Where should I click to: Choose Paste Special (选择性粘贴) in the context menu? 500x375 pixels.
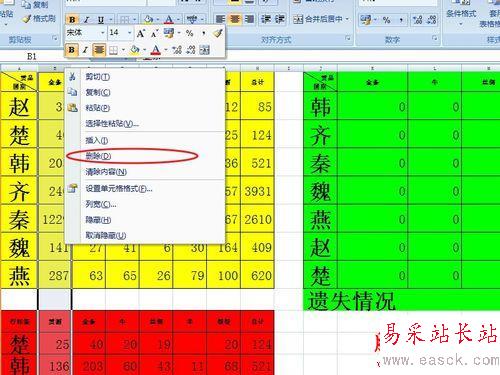pos(145,124)
